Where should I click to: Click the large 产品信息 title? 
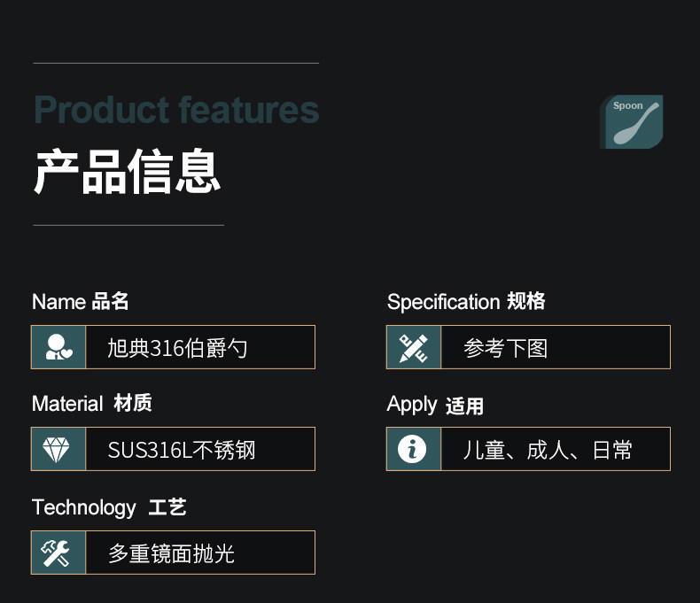click(x=127, y=172)
